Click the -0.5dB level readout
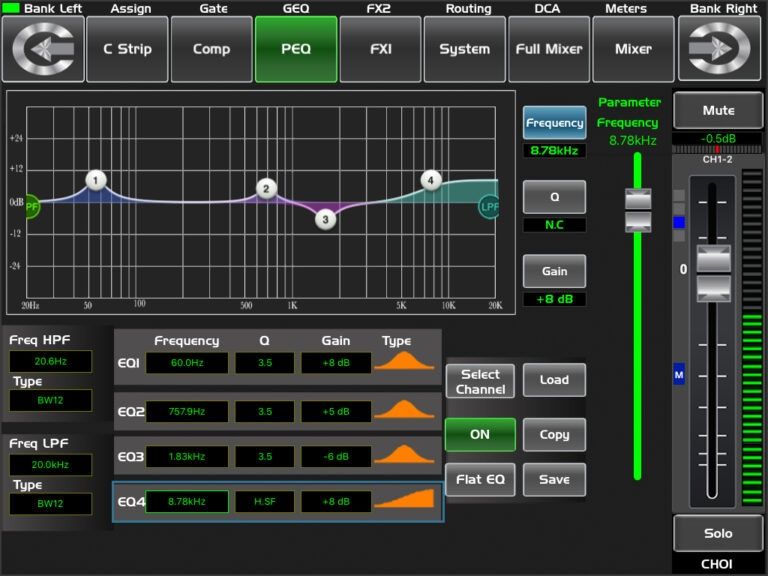This screenshot has width=768, height=576. click(x=718, y=139)
